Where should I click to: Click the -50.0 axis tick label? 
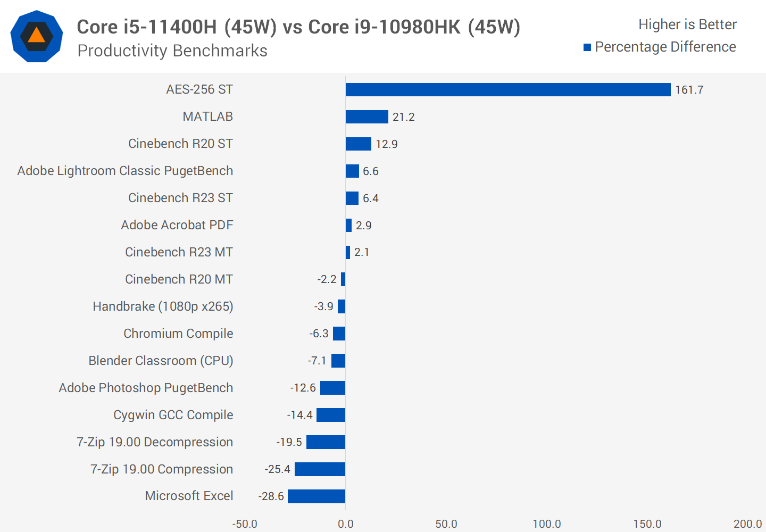[245, 523]
